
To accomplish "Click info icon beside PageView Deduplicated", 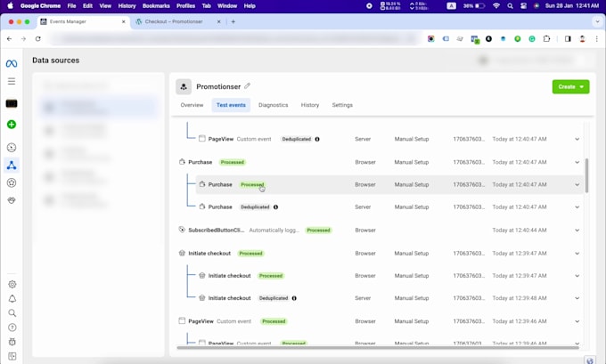I will (317, 139).
